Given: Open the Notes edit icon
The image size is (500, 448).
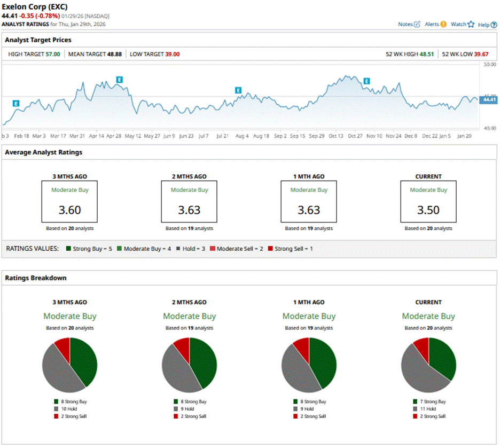Looking at the screenshot, I should click(417, 24).
